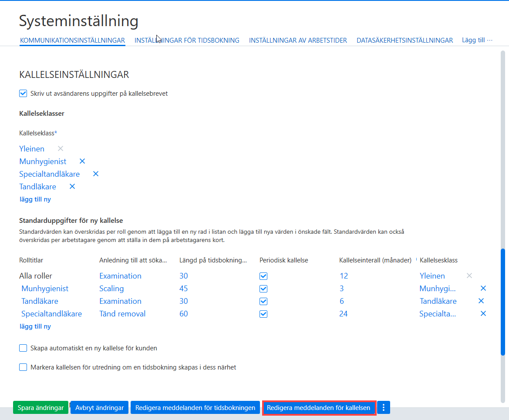Open the three-dot more actions menu
This screenshot has width=509, height=420.
tap(383, 408)
